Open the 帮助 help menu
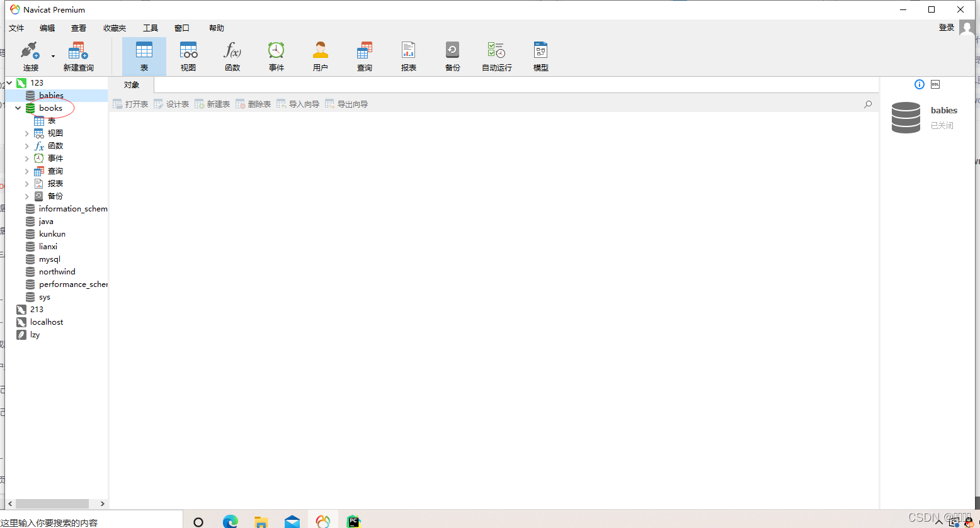980x528 pixels. click(217, 28)
